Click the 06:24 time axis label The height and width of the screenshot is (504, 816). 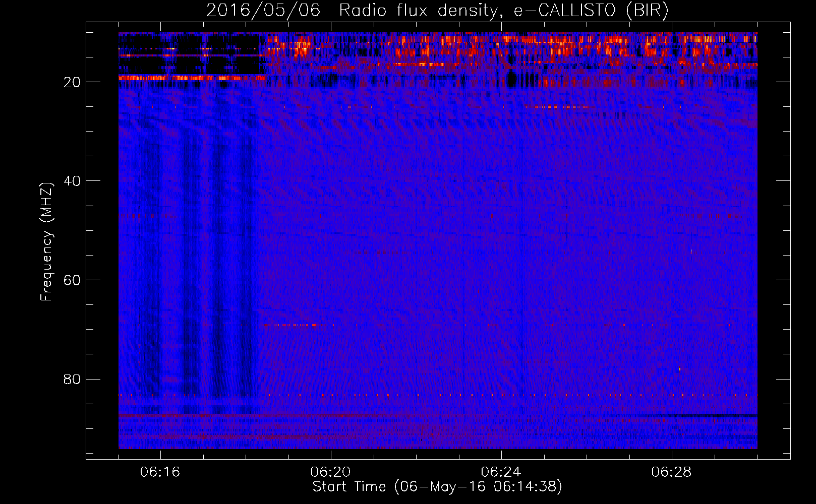(x=501, y=472)
